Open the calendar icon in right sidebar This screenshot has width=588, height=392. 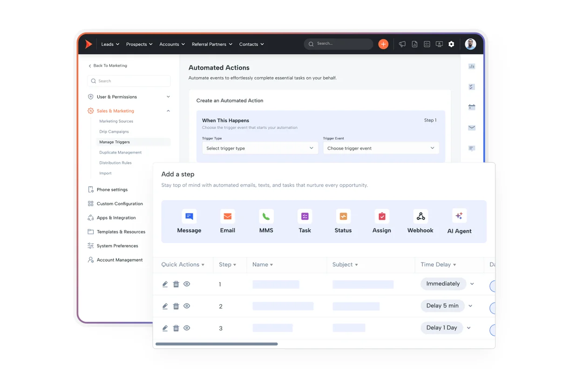pyautogui.click(x=472, y=107)
